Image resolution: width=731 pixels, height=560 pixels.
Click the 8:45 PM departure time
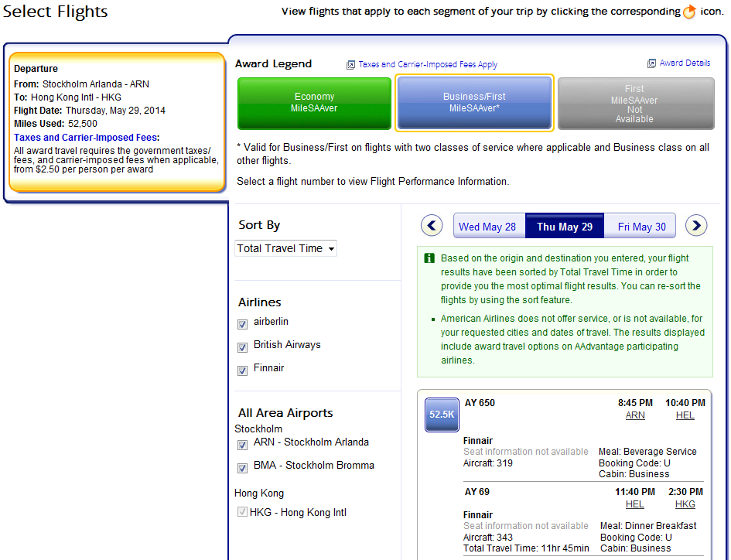(x=635, y=403)
